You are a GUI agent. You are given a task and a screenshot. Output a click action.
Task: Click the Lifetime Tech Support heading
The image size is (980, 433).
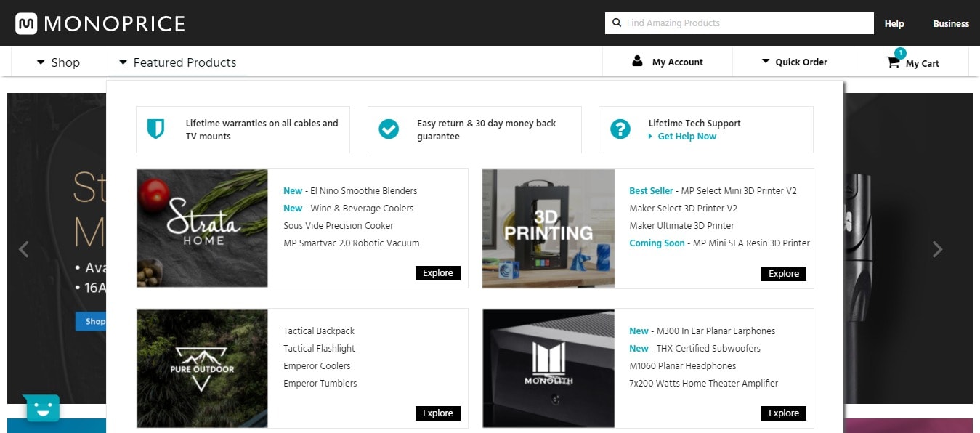[x=694, y=124]
